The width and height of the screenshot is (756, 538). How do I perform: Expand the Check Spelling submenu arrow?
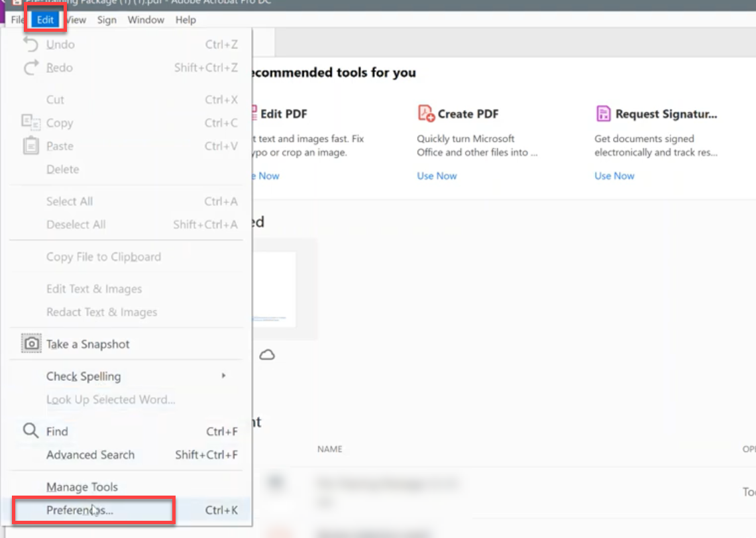223,376
